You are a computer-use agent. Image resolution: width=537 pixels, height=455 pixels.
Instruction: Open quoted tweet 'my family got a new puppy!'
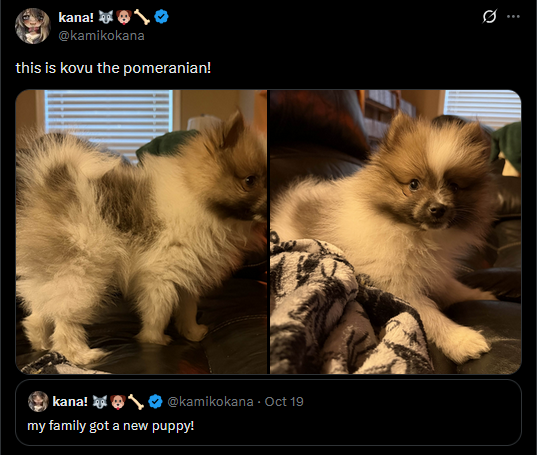pos(268,413)
